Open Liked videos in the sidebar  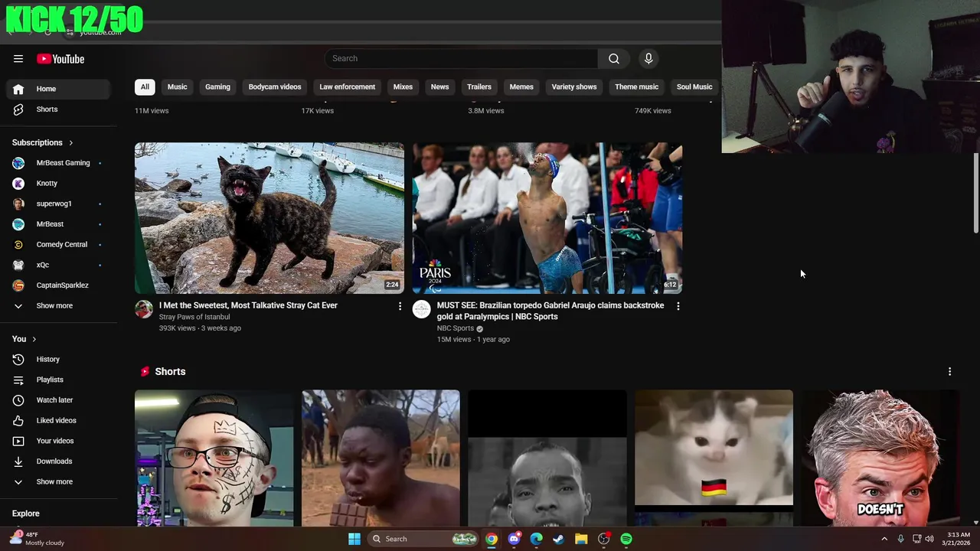point(58,421)
